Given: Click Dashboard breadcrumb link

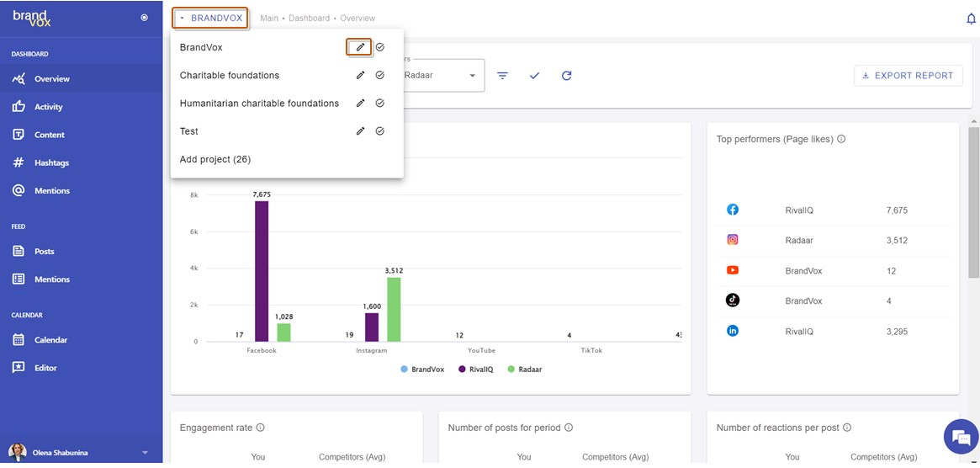Looking at the screenshot, I should click(x=309, y=19).
